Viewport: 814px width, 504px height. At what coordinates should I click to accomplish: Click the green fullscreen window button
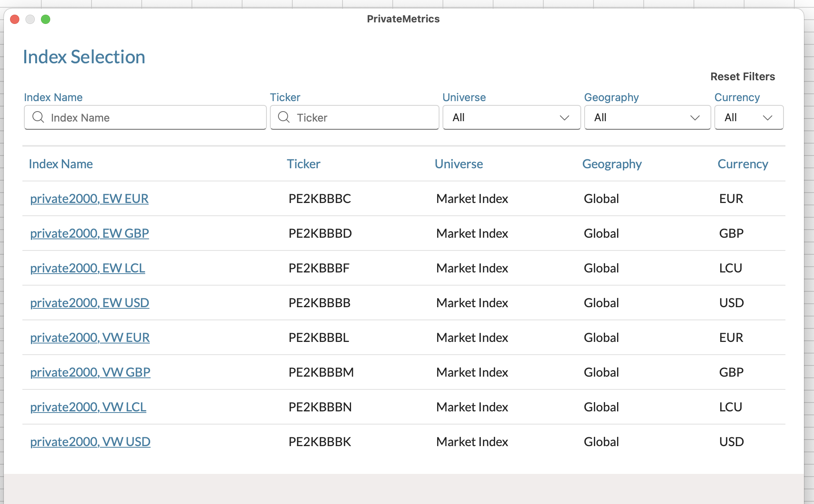click(46, 19)
